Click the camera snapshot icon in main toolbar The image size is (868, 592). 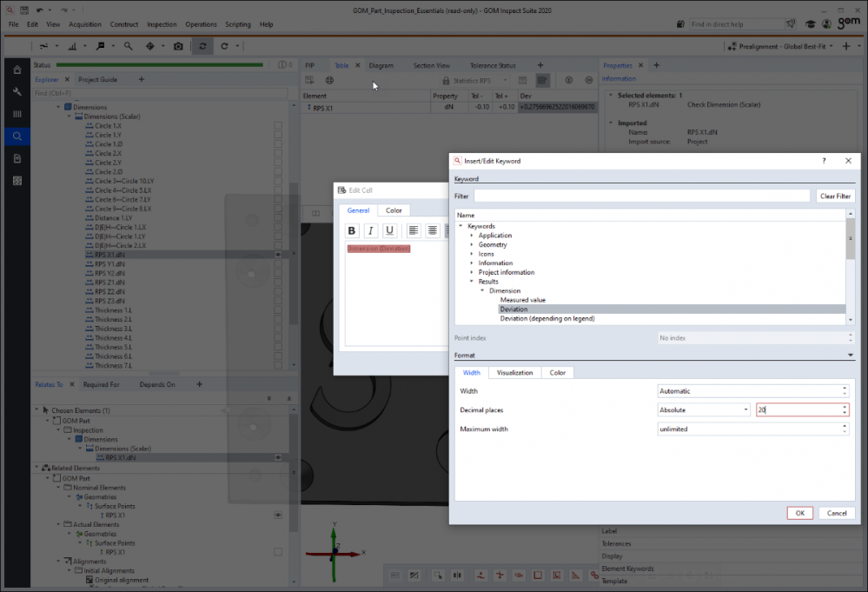click(178, 46)
